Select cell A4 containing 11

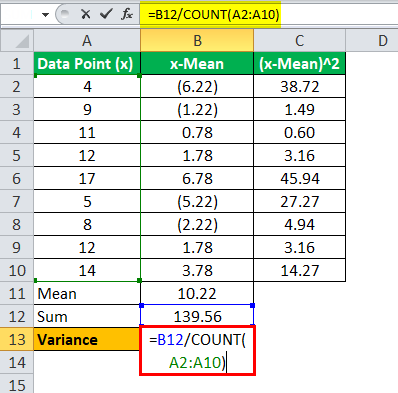click(87, 132)
